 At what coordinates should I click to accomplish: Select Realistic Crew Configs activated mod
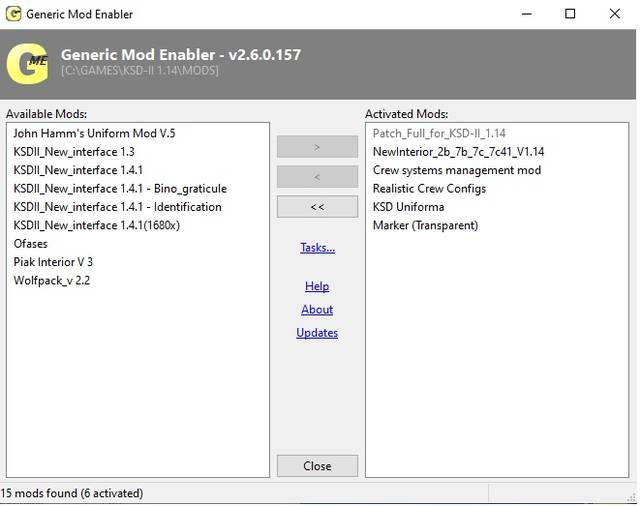[429, 189]
